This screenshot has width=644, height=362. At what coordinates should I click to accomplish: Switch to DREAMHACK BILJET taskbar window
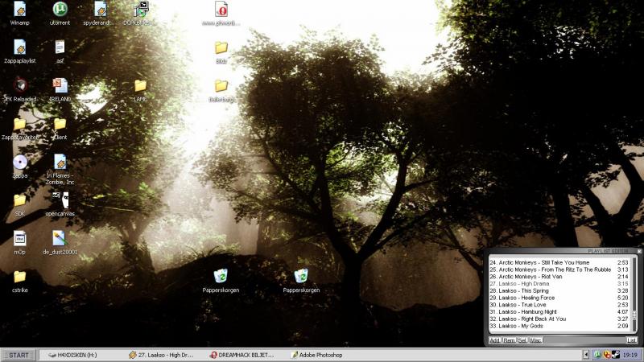click(x=242, y=355)
